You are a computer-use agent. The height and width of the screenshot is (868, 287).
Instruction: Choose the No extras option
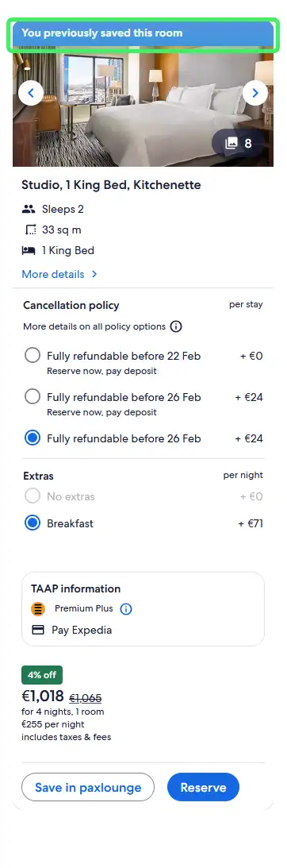pyautogui.click(x=33, y=496)
